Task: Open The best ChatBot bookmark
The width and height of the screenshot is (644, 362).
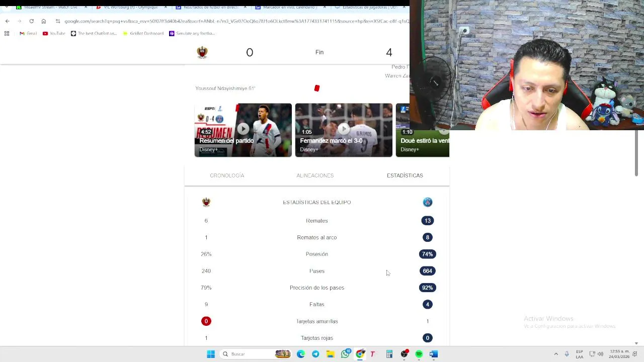Action: point(94,33)
